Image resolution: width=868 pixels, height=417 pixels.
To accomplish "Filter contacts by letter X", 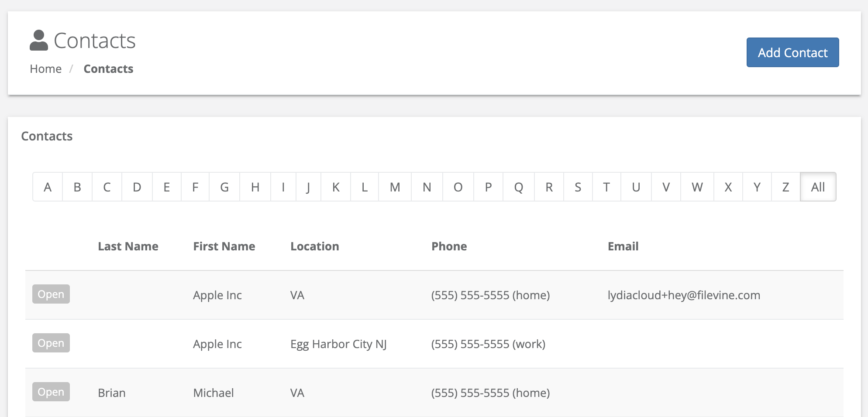I will pyautogui.click(x=728, y=187).
